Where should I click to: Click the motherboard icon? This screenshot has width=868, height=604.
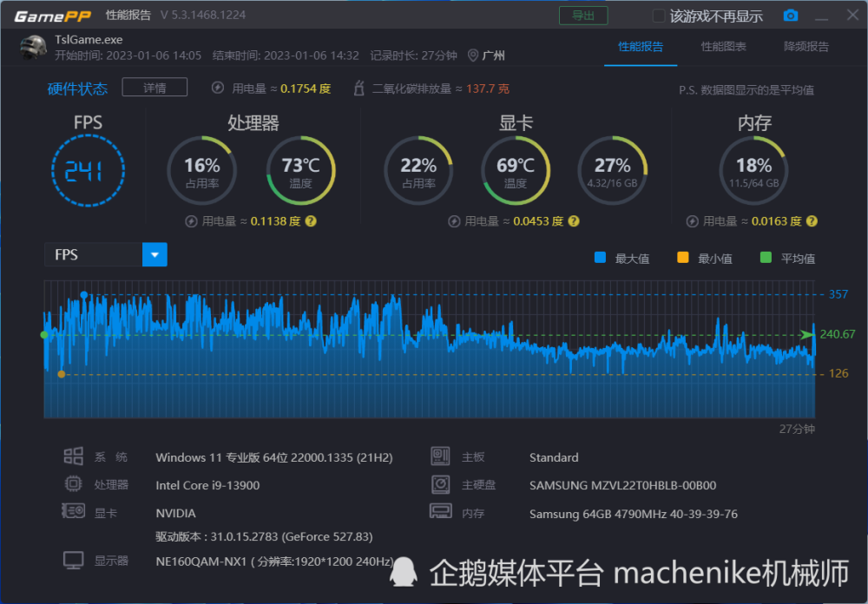click(441, 456)
